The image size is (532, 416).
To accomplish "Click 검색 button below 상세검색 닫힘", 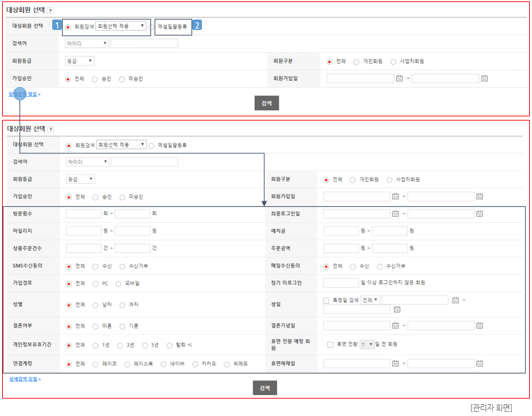I will pos(265,388).
